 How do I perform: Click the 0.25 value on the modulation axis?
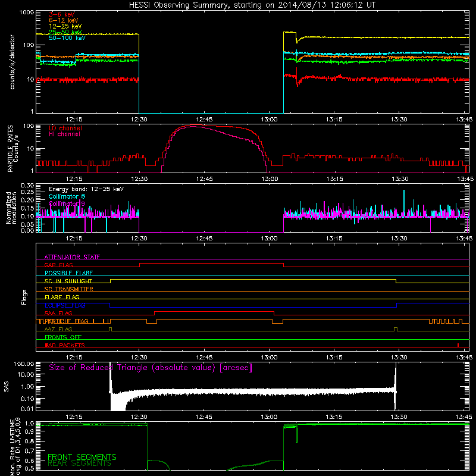[27, 192]
